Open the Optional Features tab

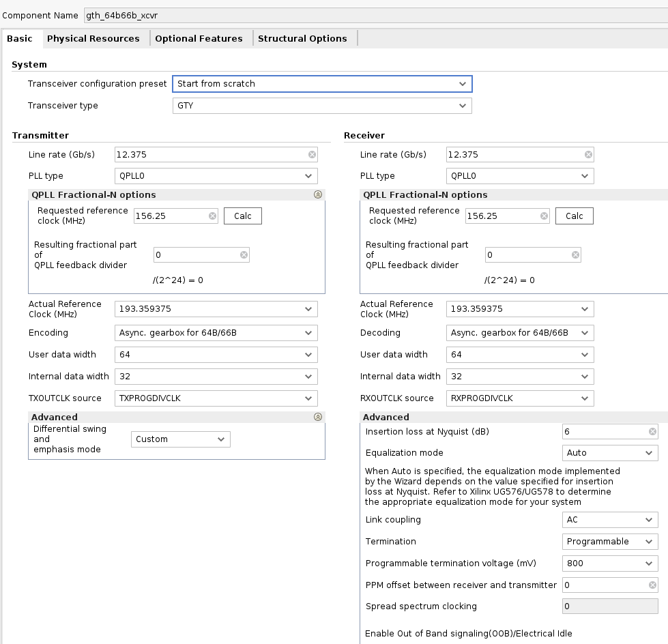click(x=199, y=39)
